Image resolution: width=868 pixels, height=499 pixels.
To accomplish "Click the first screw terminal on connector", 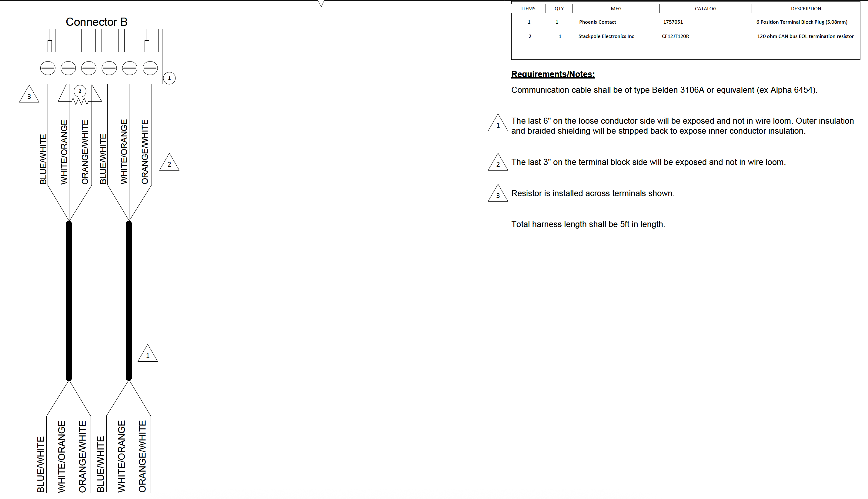I will click(48, 68).
